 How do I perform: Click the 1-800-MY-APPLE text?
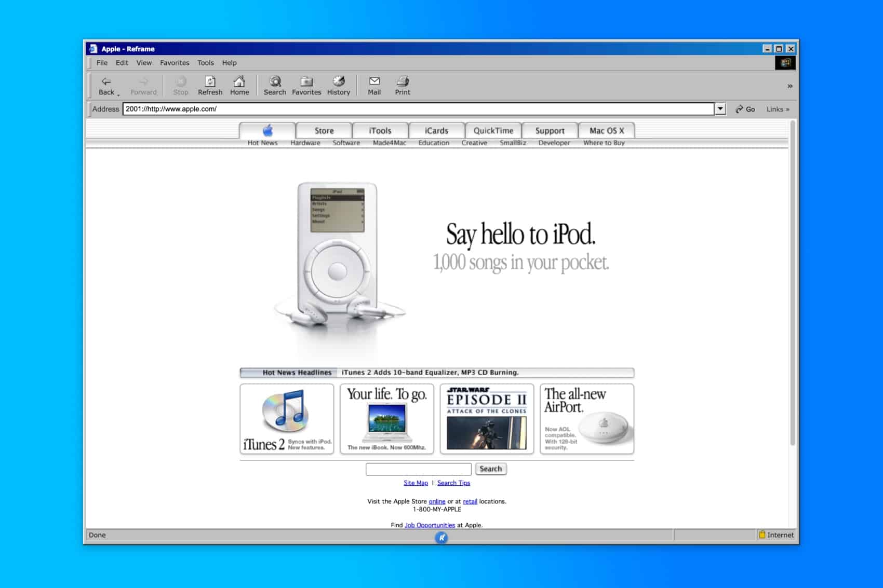[437, 509]
